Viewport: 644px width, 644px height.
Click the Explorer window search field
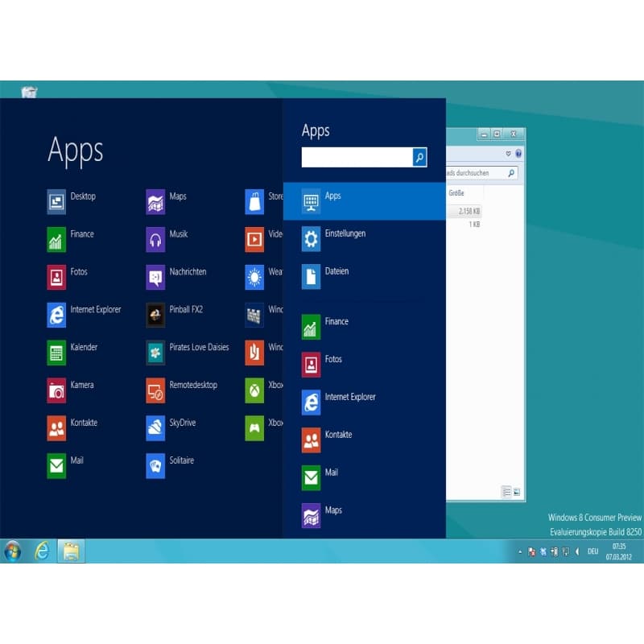click(481, 173)
